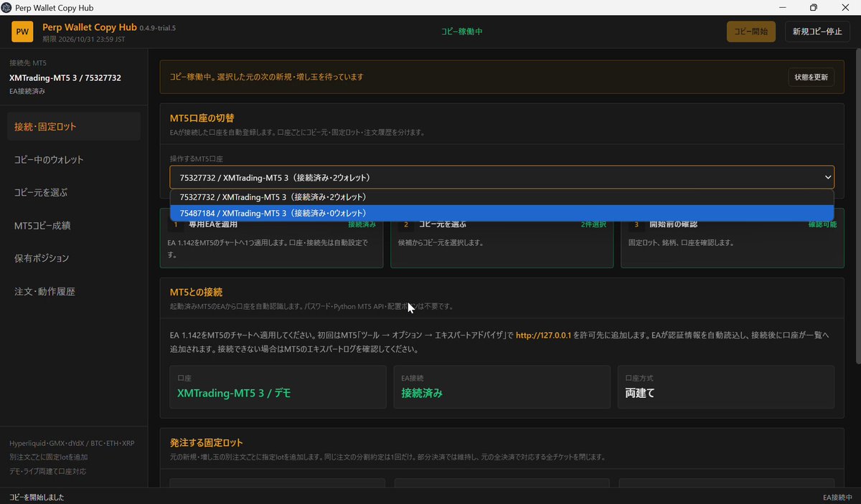
Task: Click the 発注する固定ロット section heading
Action: click(207, 442)
